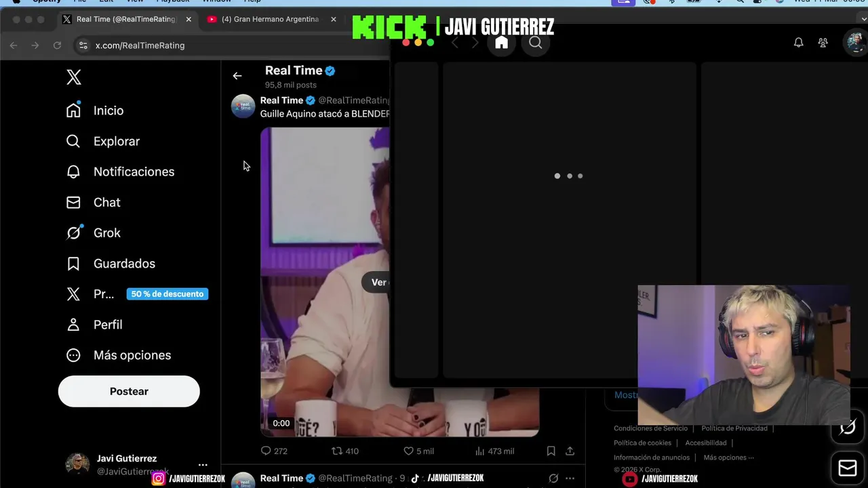The height and width of the screenshot is (488, 868).
Task: Open account menu dots beside Javi Gutierrez
Action: pos(203,465)
